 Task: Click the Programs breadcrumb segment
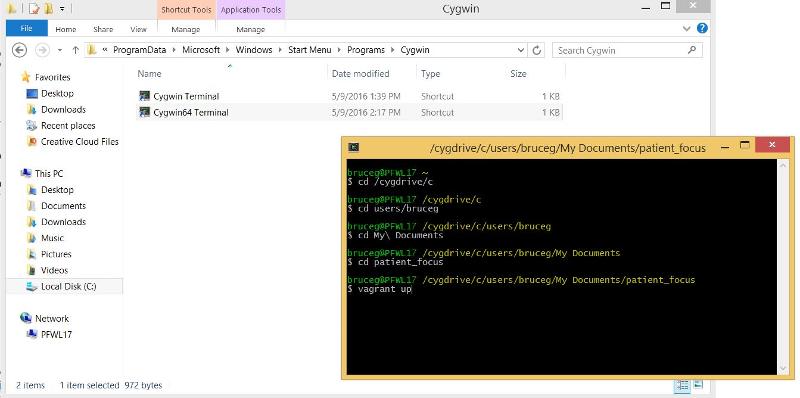point(366,50)
